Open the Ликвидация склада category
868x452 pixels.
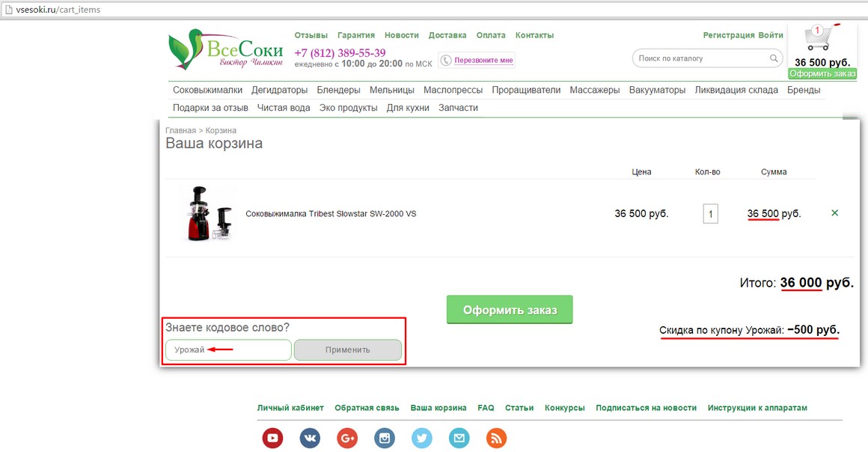(736, 90)
